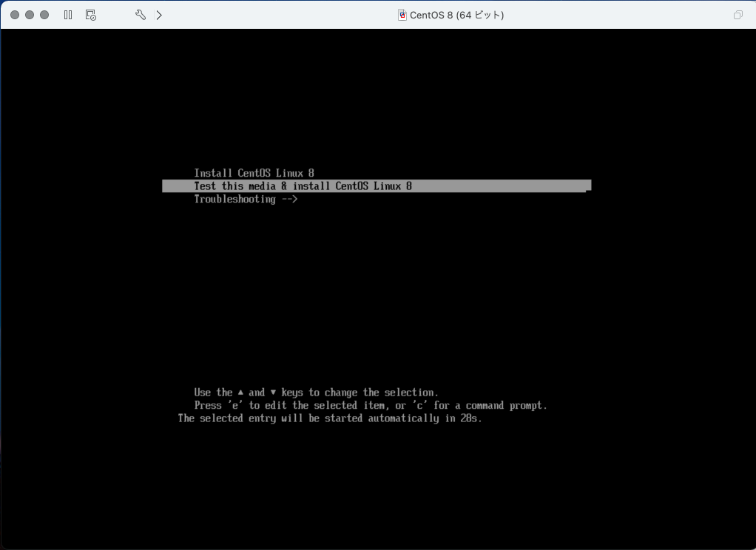This screenshot has height=550, width=756.
Task: Click the CentOS 8 (64 ビット) window title
Action: coord(456,15)
